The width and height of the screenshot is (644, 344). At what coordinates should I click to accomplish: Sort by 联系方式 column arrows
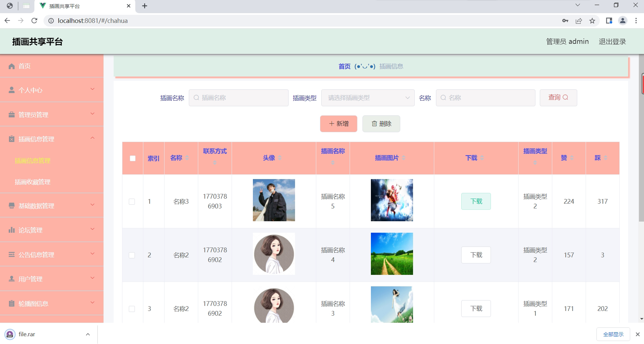[215, 163]
